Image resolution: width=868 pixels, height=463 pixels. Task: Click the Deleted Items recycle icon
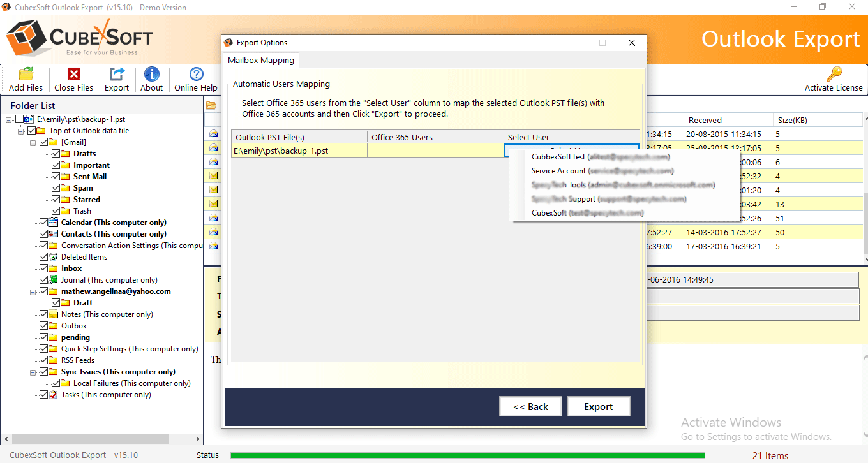tap(54, 257)
